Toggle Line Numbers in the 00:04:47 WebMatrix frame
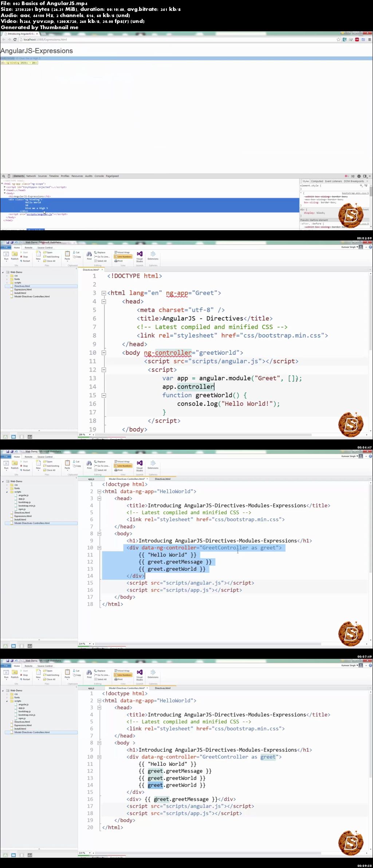This screenshot has width=373, height=868. tap(123, 256)
